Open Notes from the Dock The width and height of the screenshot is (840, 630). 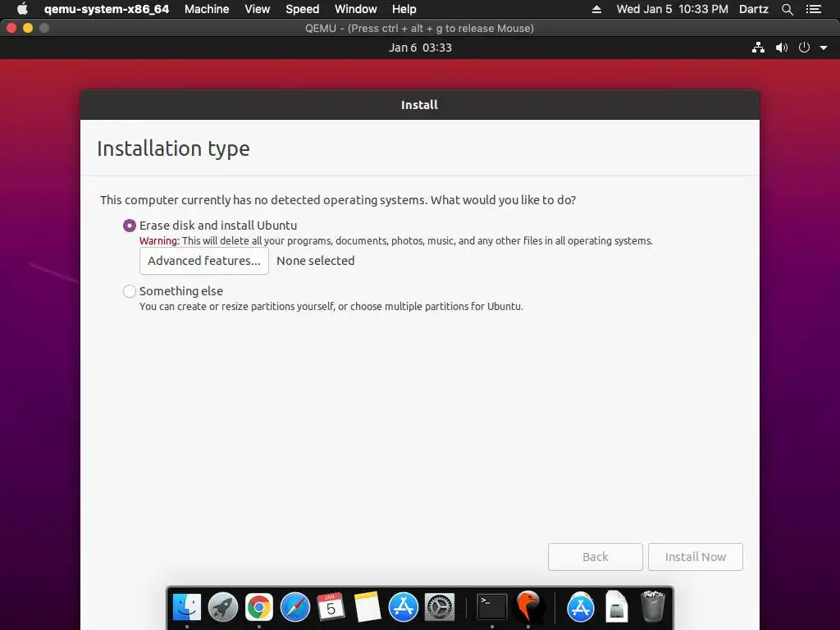367,608
